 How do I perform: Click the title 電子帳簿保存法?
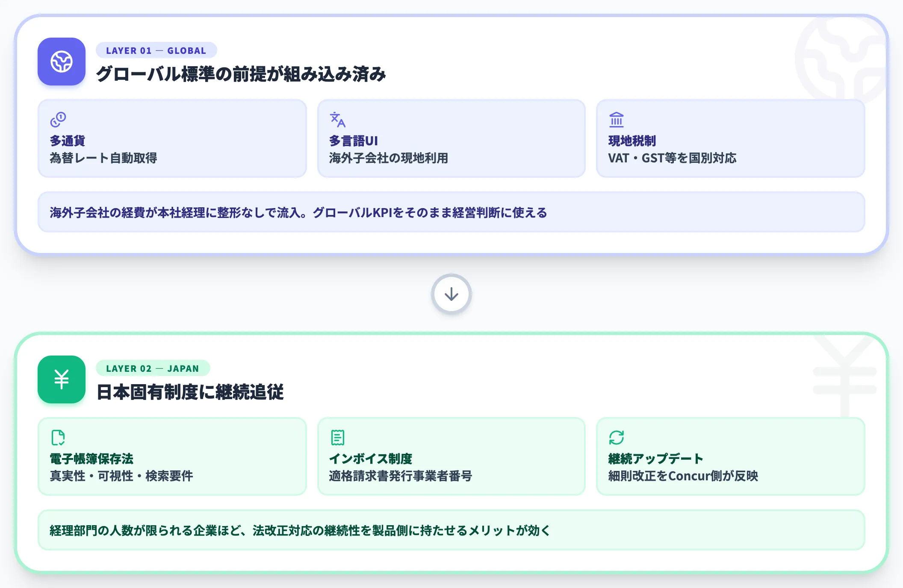coord(91,459)
